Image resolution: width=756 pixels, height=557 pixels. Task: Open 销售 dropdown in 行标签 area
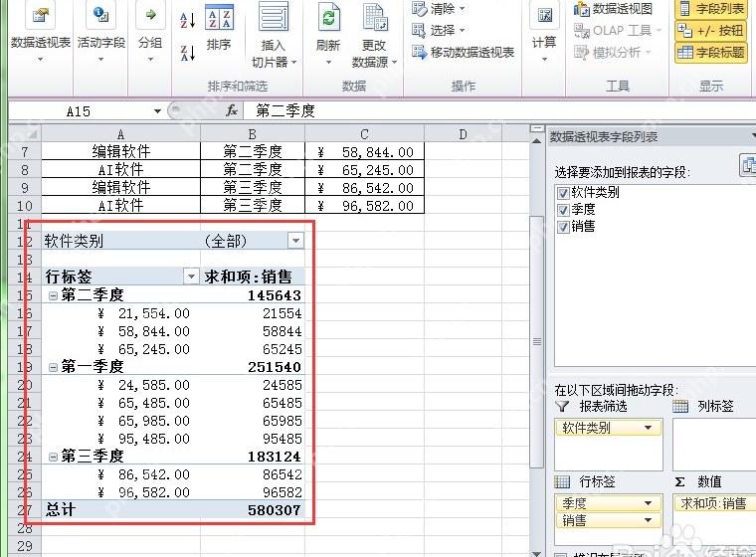tap(648, 520)
